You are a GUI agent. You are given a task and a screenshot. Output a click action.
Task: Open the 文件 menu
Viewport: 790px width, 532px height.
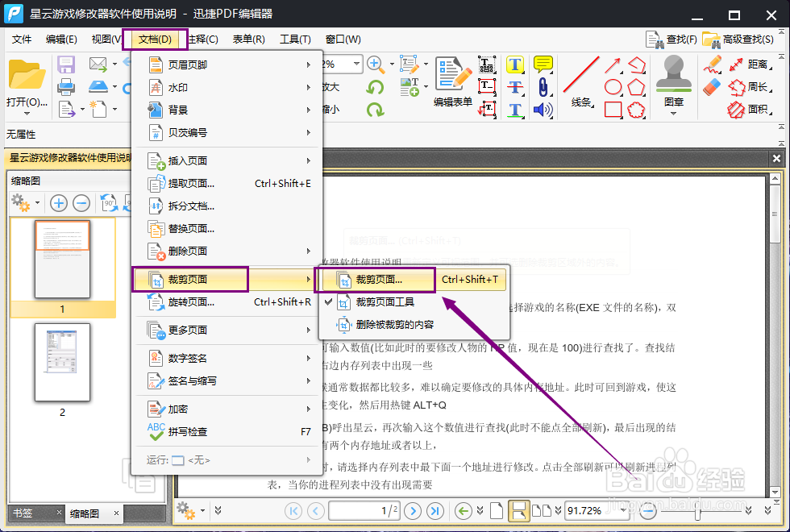point(22,39)
